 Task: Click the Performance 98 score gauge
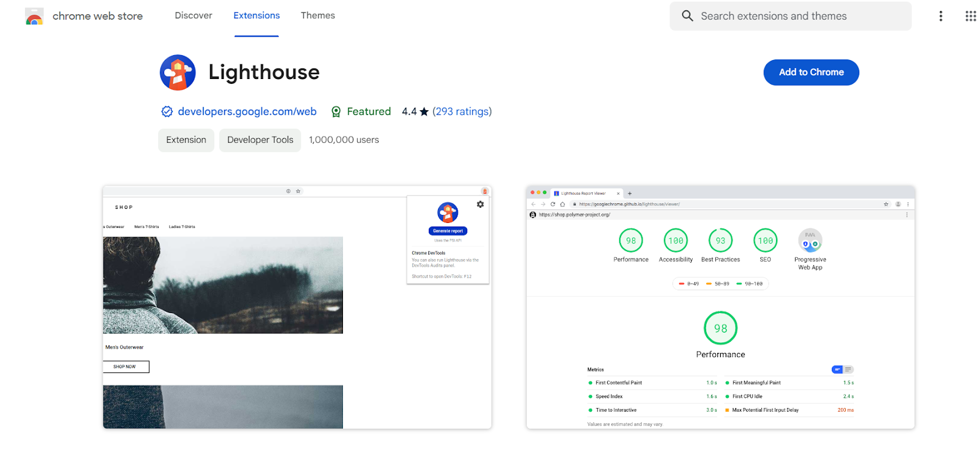coord(631,241)
